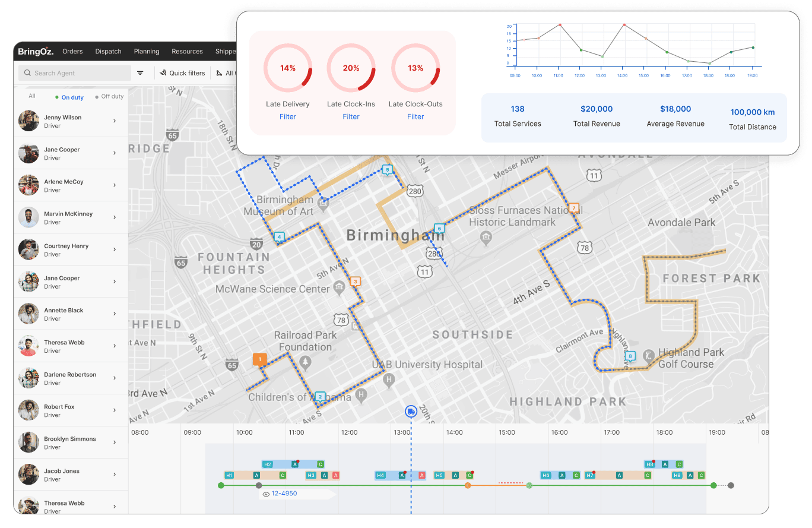Click the 14% Late Delivery progress ring

pyautogui.click(x=288, y=68)
